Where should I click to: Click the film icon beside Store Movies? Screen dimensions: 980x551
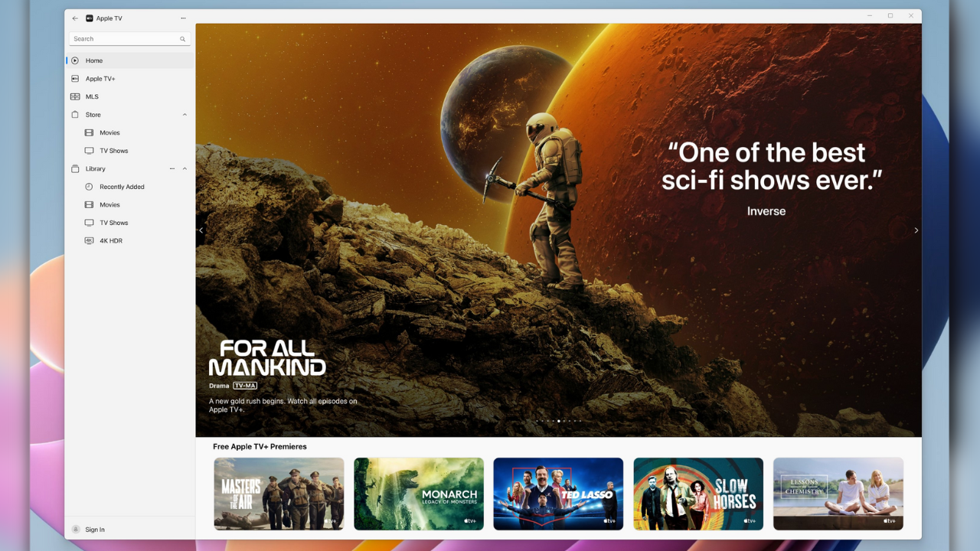click(x=89, y=132)
